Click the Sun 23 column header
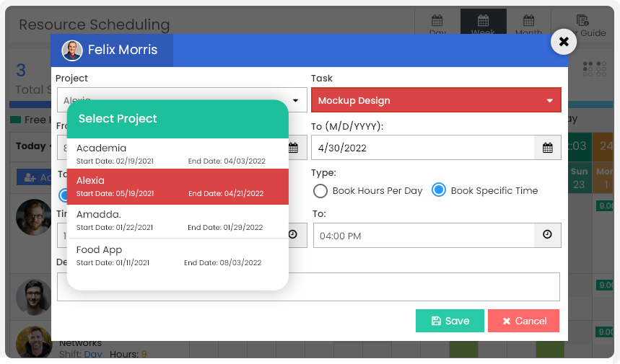The height and width of the screenshot is (364, 620). [x=580, y=177]
